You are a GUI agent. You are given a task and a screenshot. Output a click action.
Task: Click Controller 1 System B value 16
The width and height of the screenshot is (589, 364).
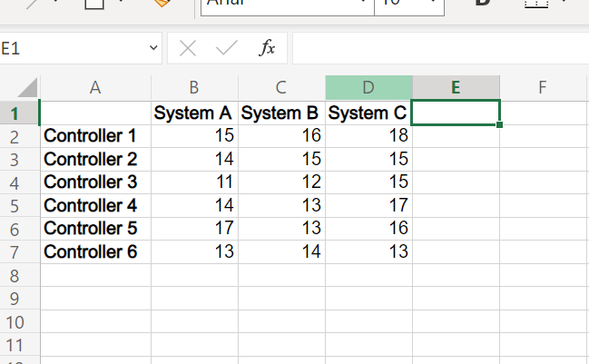(281, 136)
